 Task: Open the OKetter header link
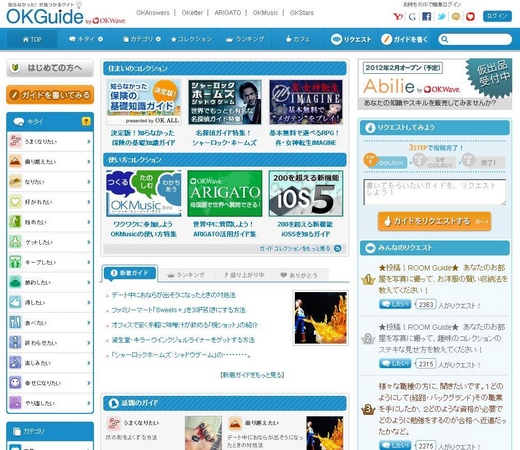[192, 13]
